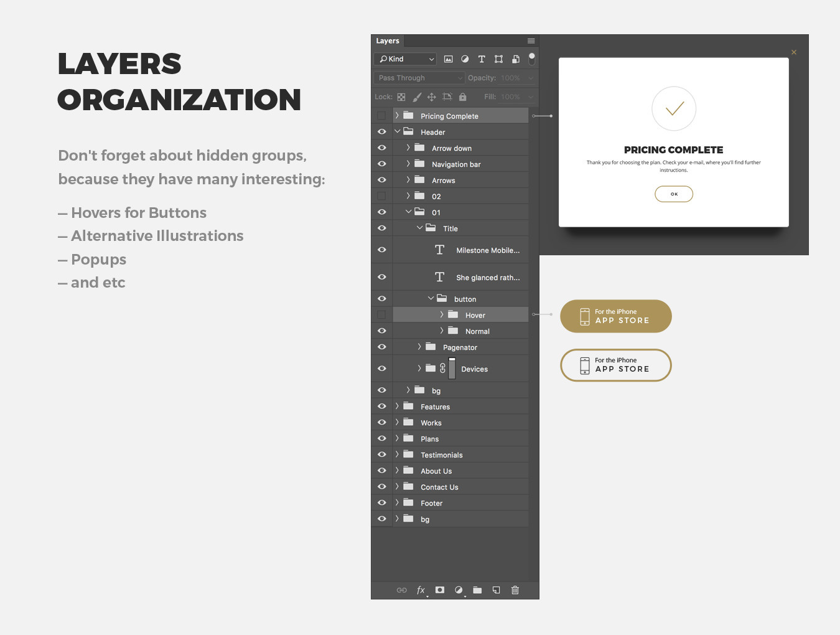Select the Testimonials layer group
The width and height of the screenshot is (840, 635).
pos(441,455)
